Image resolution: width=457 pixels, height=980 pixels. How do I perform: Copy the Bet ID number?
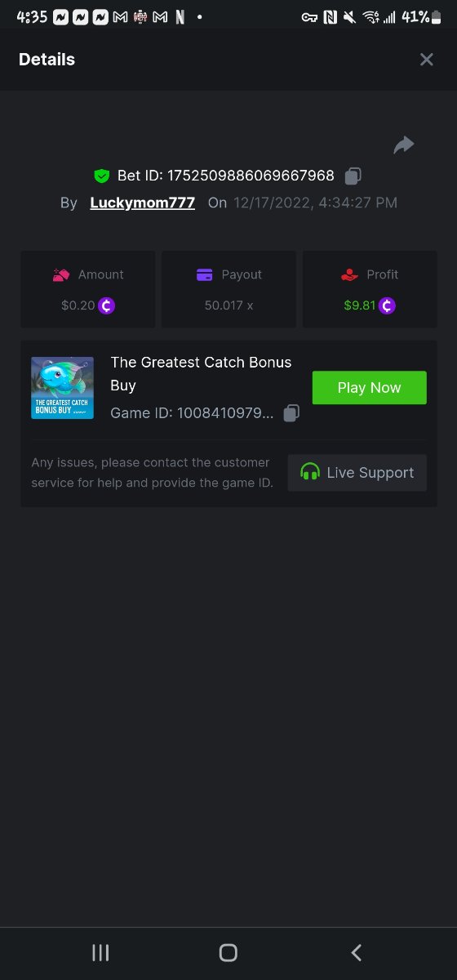[353, 176]
